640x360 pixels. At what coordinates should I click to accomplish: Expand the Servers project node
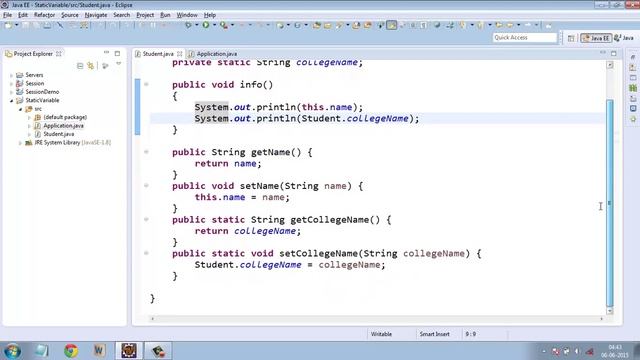(11, 75)
